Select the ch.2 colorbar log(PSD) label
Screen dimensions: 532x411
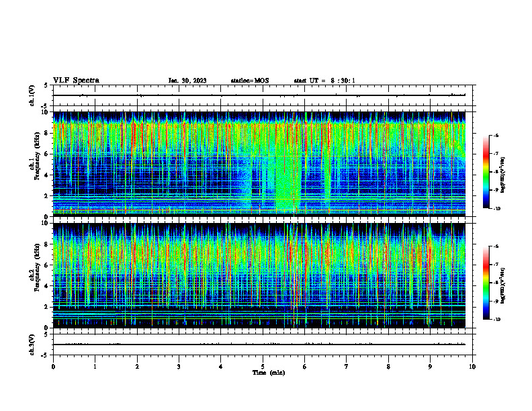502,285
